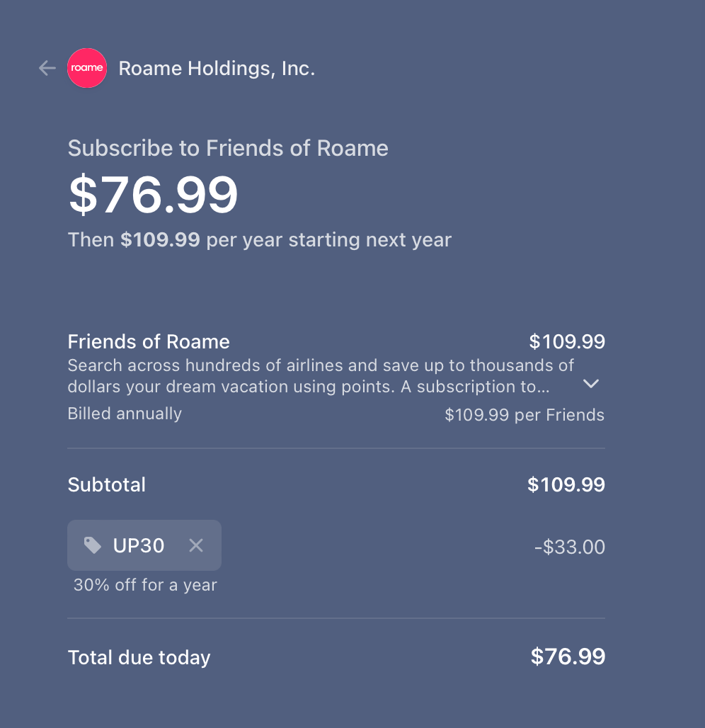This screenshot has width=705, height=728.
Task: Click the -$33.00 discount amount
Action: coord(569,546)
